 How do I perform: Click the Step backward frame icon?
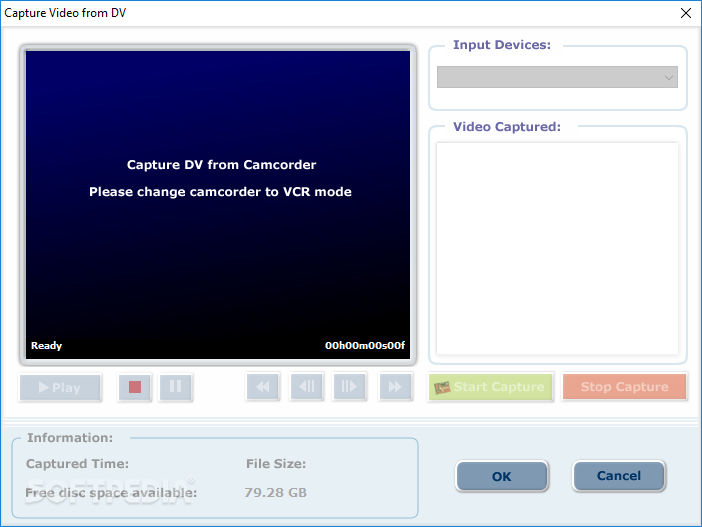pos(307,387)
